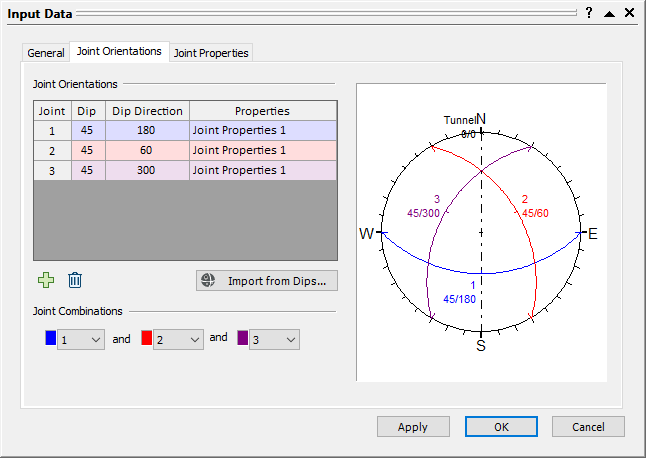Open the Joint Properties tab
The width and height of the screenshot is (646, 458).
pyautogui.click(x=211, y=53)
